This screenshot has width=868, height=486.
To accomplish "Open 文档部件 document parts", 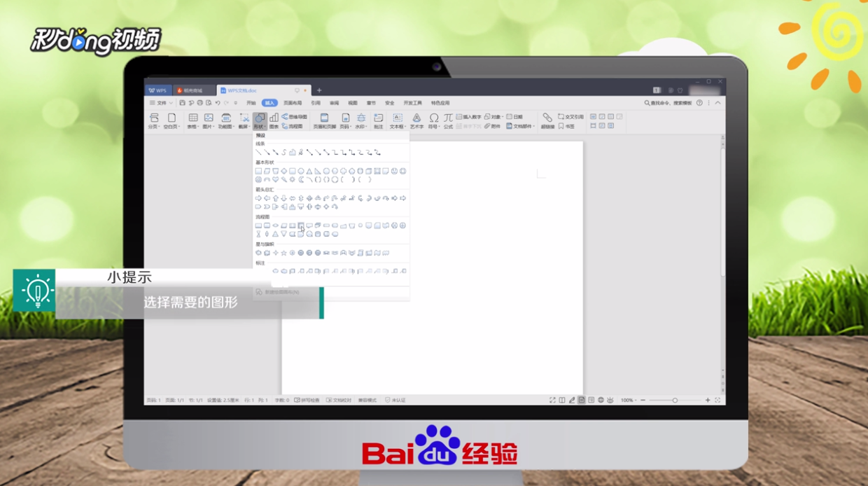I will (x=521, y=126).
